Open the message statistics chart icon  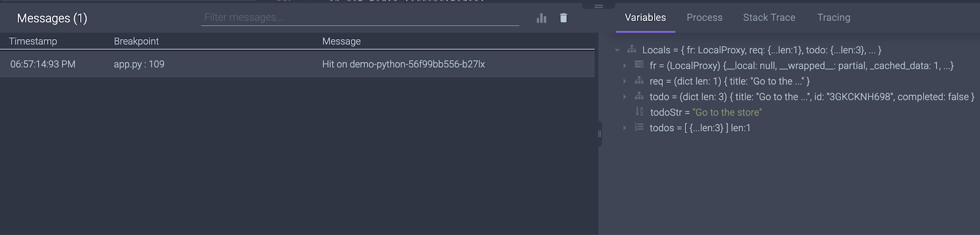[541, 18]
